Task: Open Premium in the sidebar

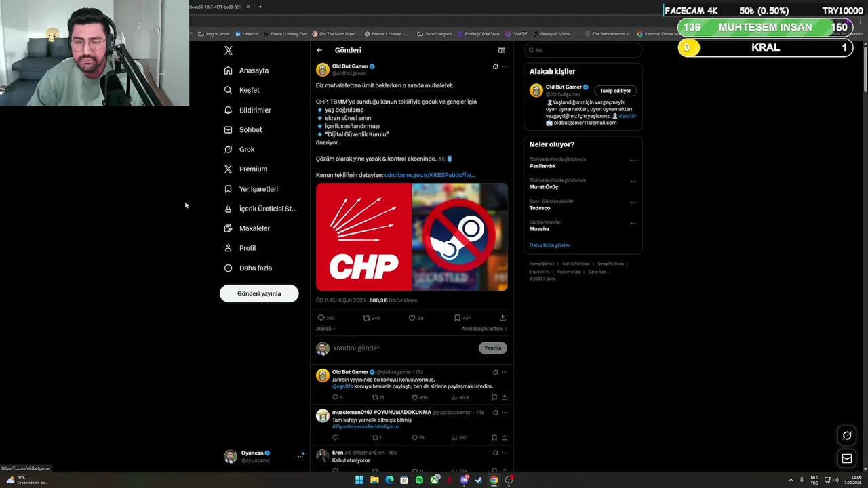Action: [245, 169]
